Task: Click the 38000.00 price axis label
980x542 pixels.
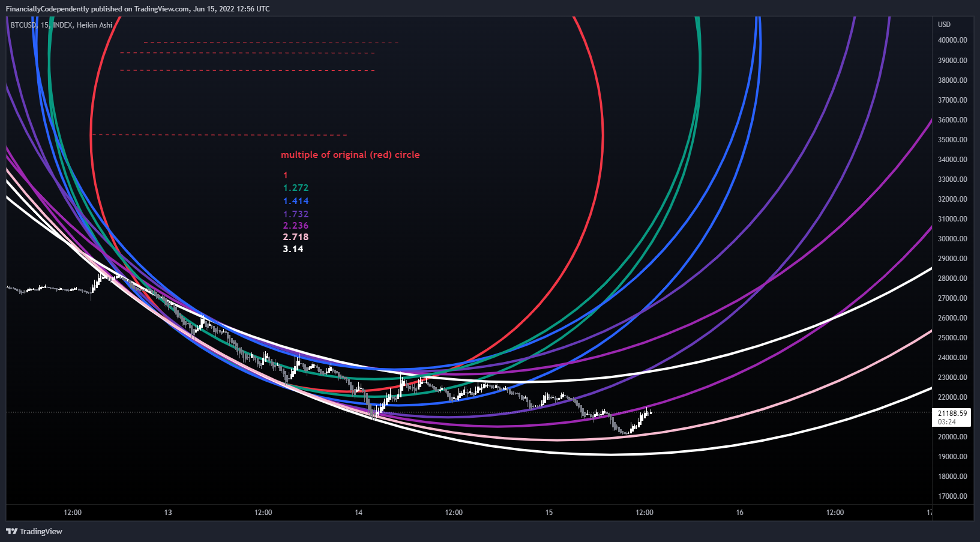Action: point(952,80)
